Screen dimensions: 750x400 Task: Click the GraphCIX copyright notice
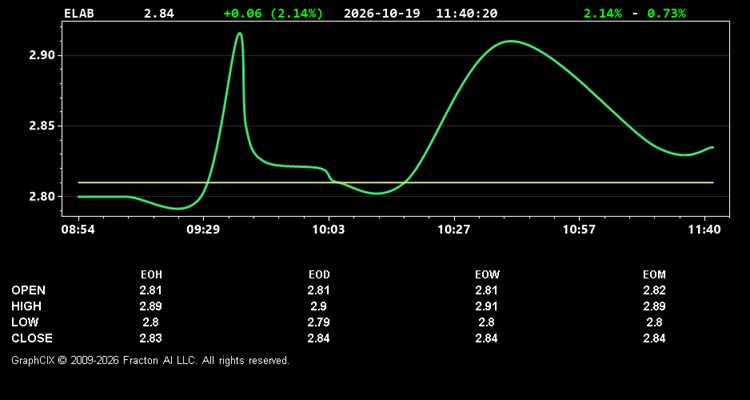pos(150,360)
